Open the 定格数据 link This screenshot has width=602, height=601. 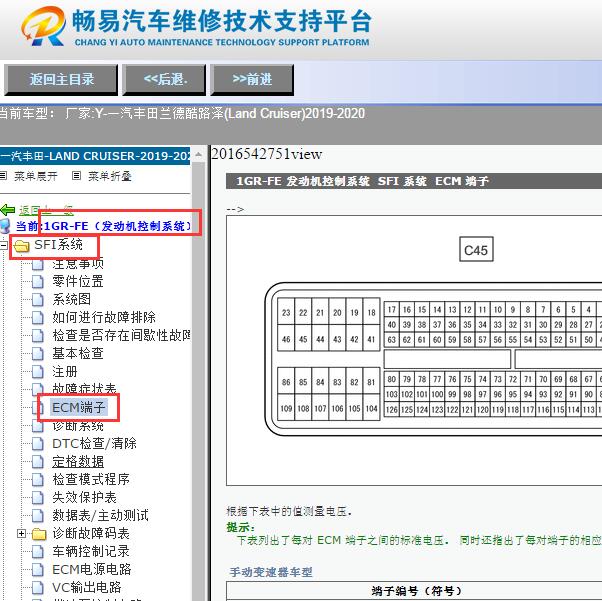78,462
